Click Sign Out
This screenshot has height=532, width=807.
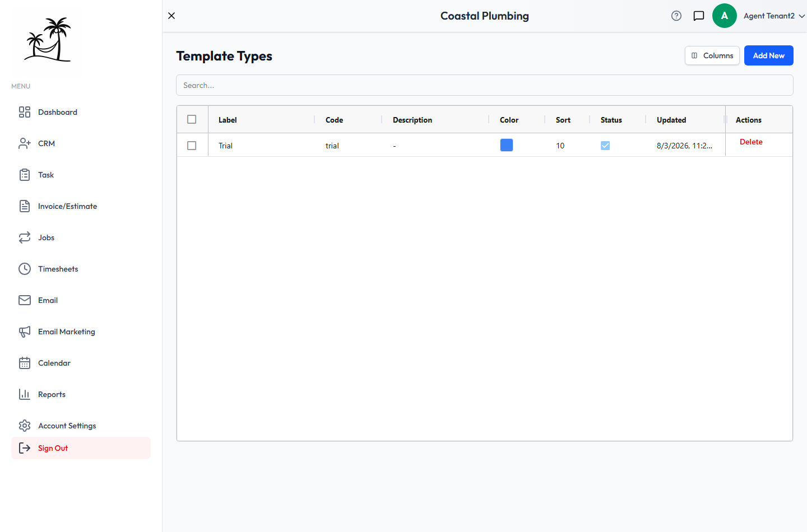(x=81, y=448)
